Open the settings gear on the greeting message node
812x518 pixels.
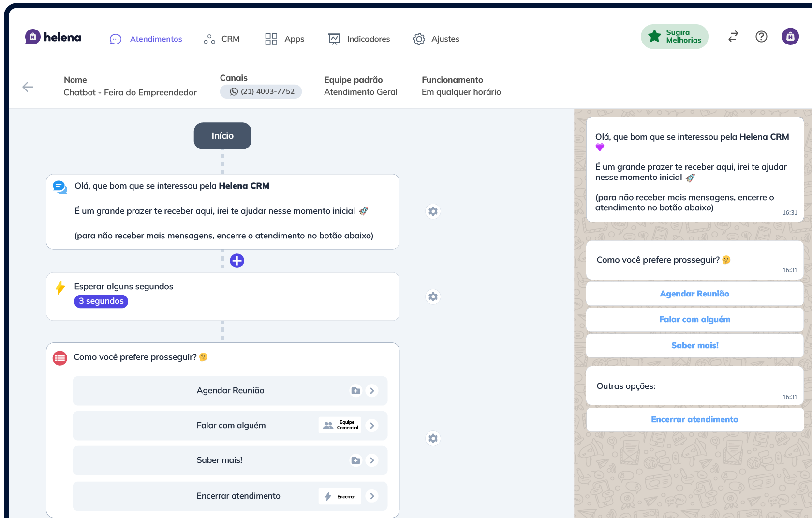coord(433,211)
